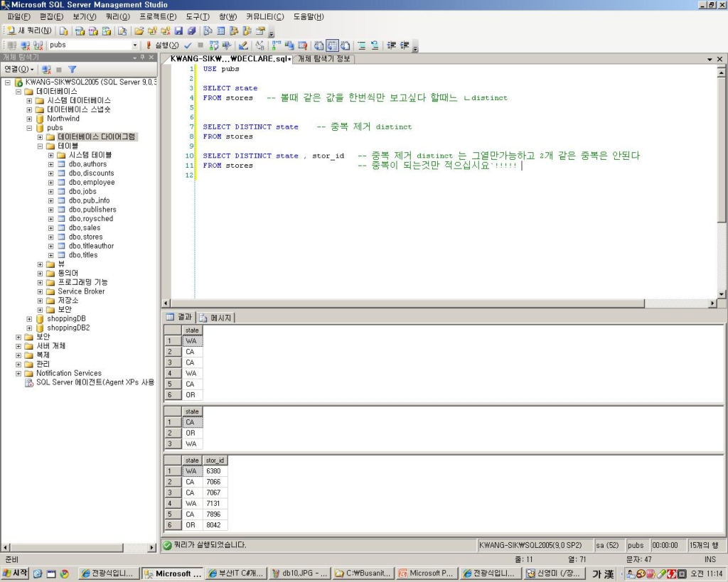Switch to the 결과 results tab

(x=180, y=317)
